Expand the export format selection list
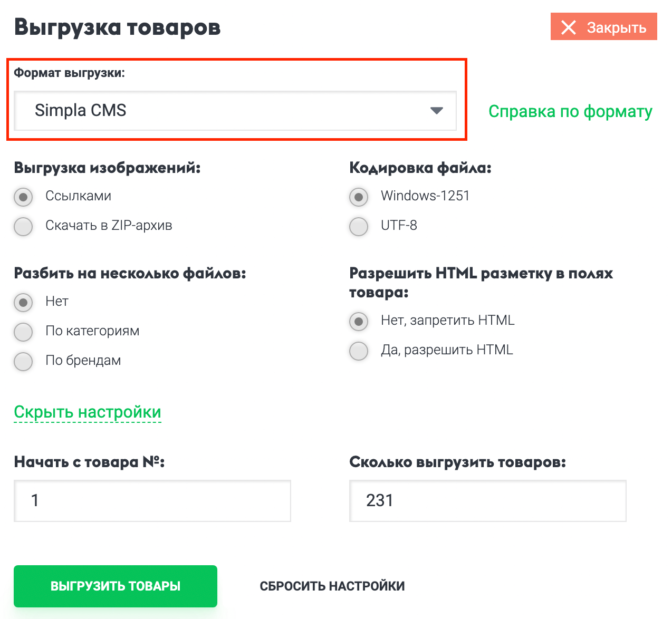The width and height of the screenshot is (672, 619). 235,111
